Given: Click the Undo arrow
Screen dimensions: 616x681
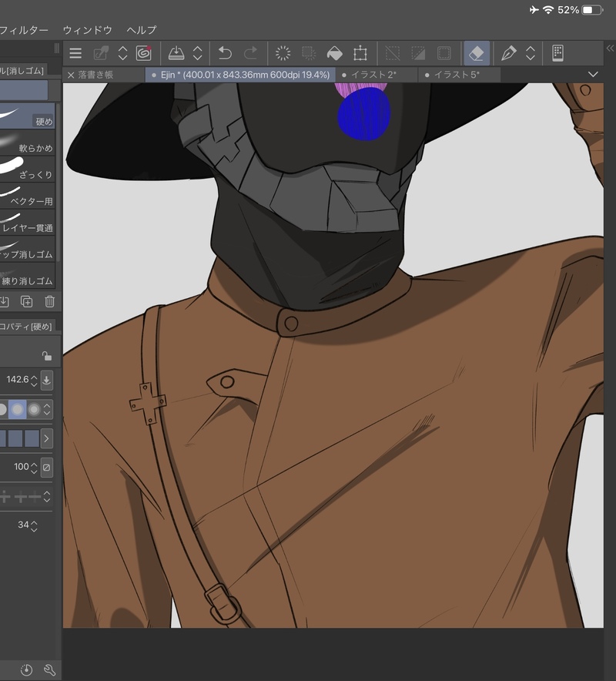Looking at the screenshot, I should pyautogui.click(x=225, y=53).
